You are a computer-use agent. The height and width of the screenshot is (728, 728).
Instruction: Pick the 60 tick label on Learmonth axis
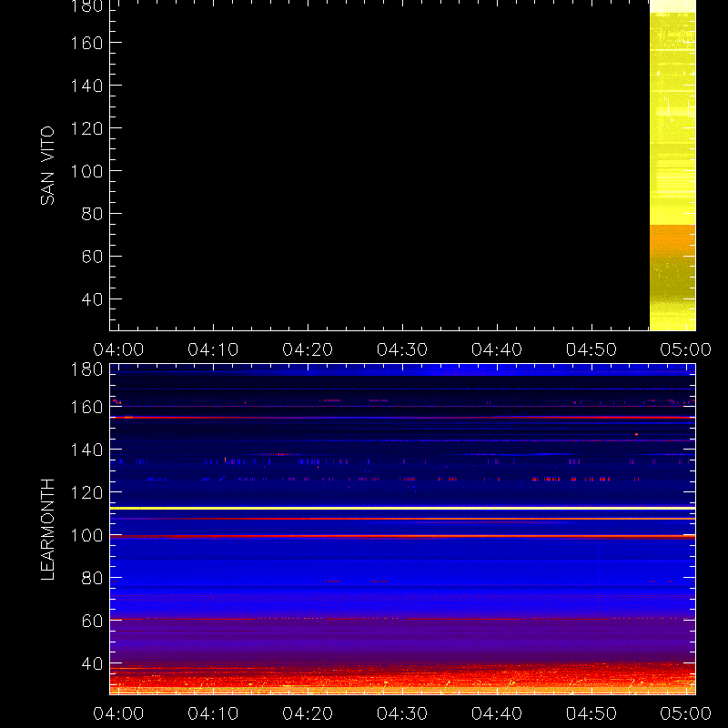click(93, 621)
